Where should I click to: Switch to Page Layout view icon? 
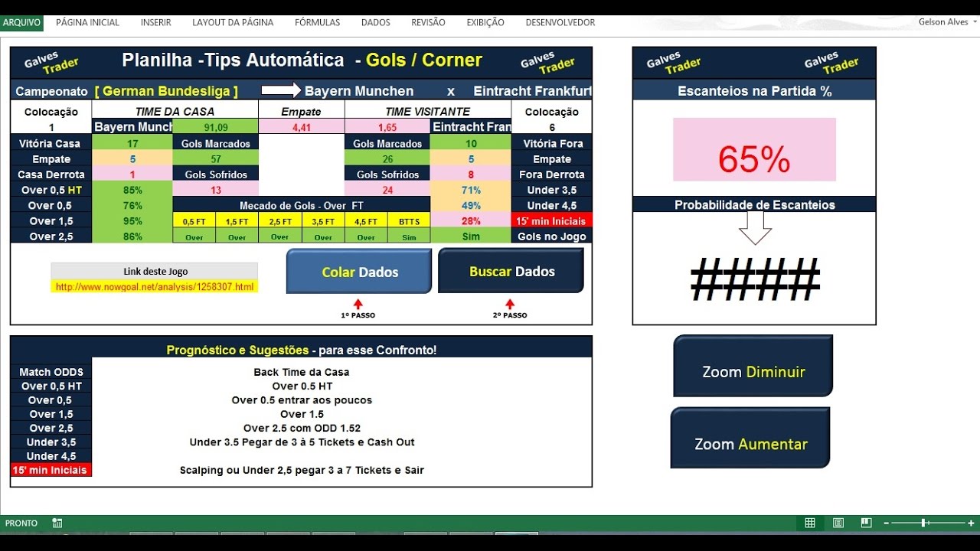(838, 523)
